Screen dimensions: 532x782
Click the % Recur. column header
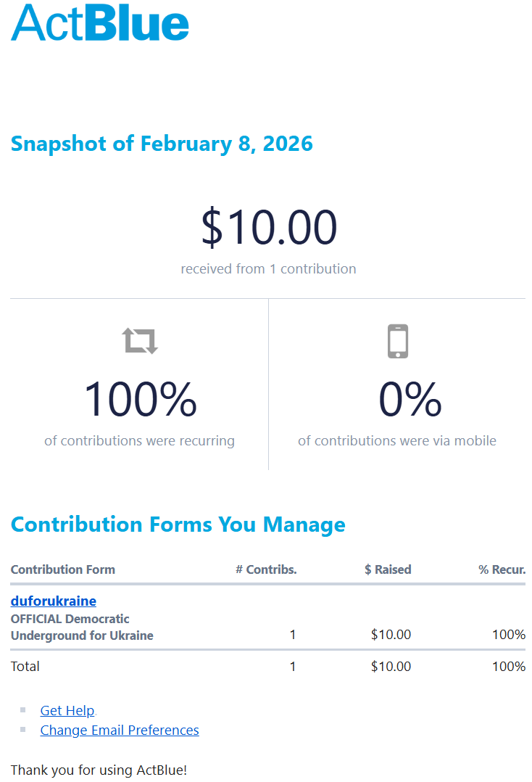tap(502, 569)
